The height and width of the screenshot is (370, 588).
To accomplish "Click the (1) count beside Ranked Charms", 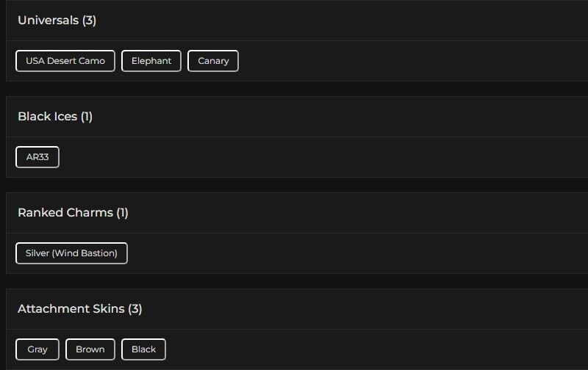I will 122,213.
